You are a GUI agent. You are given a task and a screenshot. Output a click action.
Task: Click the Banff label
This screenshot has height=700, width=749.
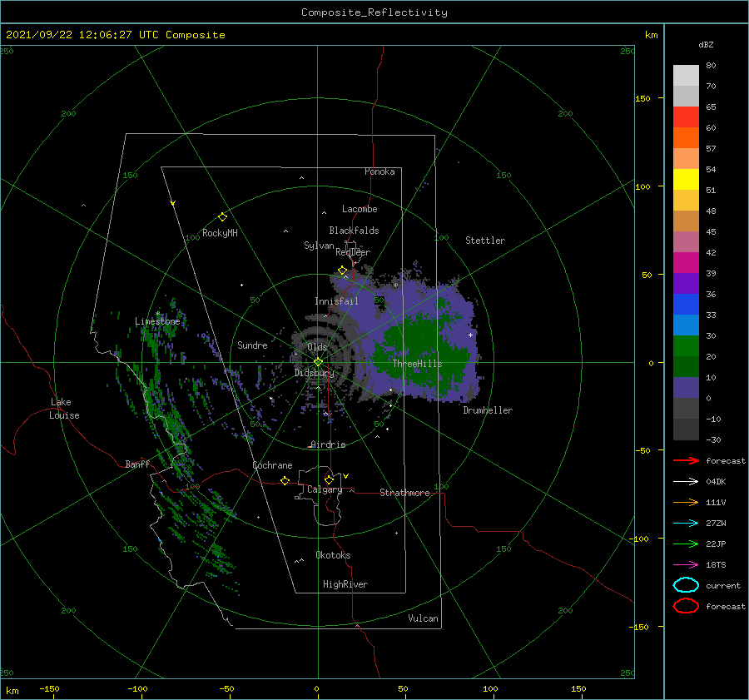click(137, 464)
